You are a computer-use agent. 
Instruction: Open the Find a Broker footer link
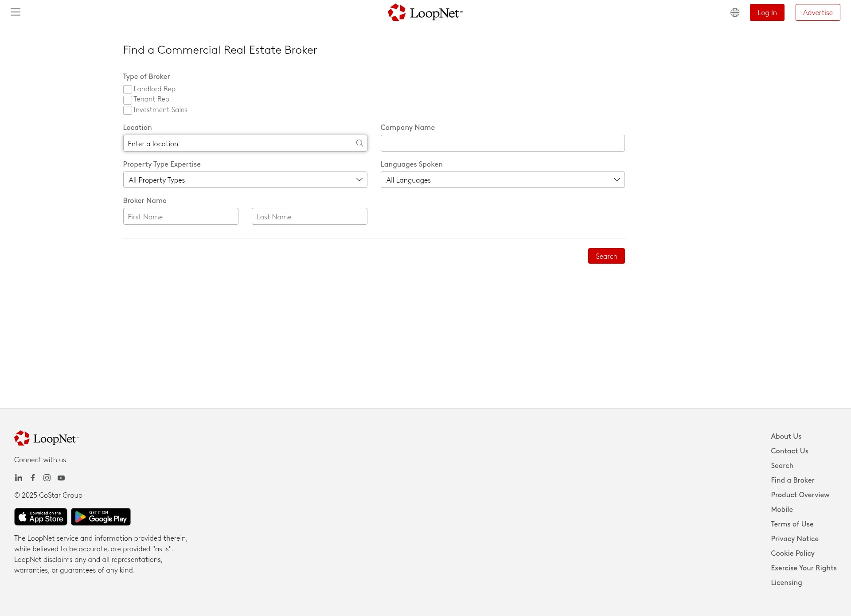[792, 480]
